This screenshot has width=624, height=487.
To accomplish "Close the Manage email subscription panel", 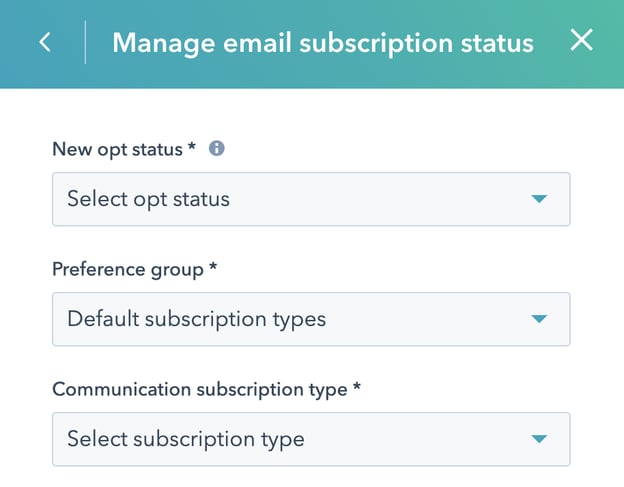I will click(581, 41).
